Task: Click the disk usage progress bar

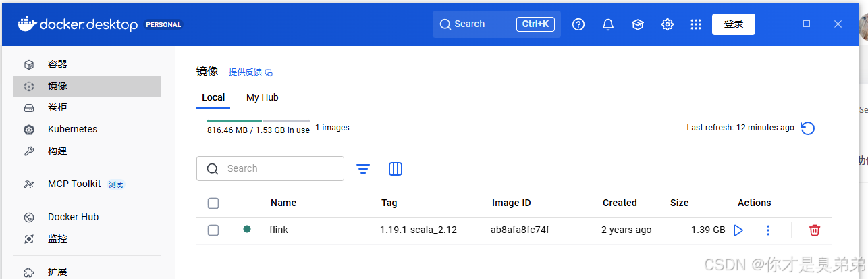Action: click(x=259, y=121)
